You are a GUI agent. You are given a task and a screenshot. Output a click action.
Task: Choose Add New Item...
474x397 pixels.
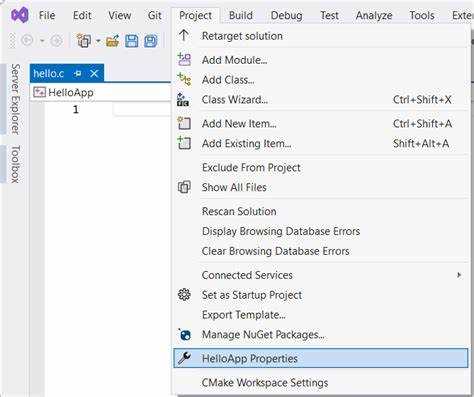tap(321, 124)
